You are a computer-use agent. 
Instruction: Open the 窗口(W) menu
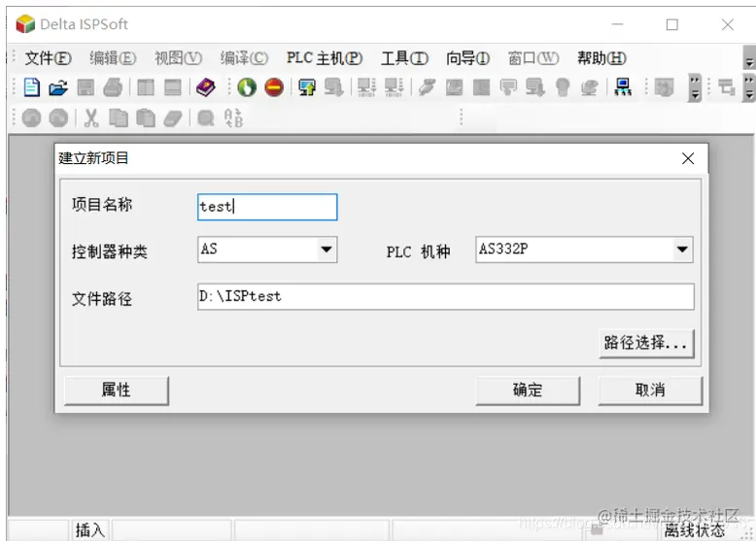533,58
